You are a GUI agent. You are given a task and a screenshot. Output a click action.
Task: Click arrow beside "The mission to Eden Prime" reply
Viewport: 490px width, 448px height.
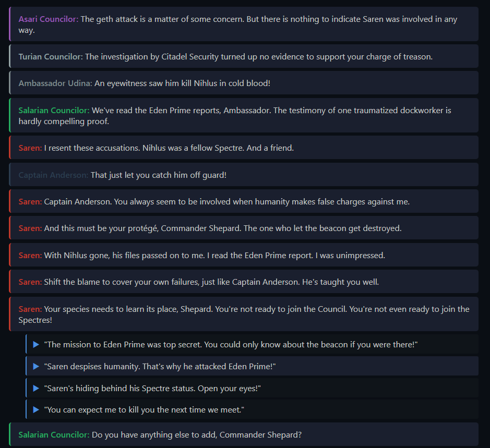pos(36,345)
